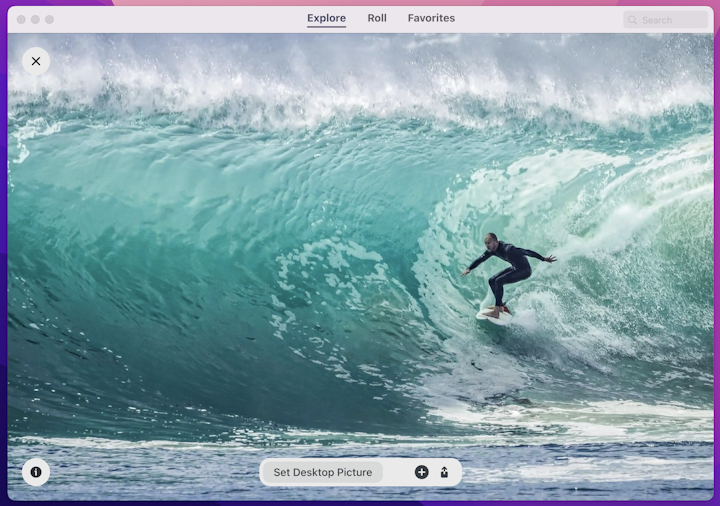Click the magnifying glass search icon
Viewport: 720px width, 506px height.
pos(633,20)
